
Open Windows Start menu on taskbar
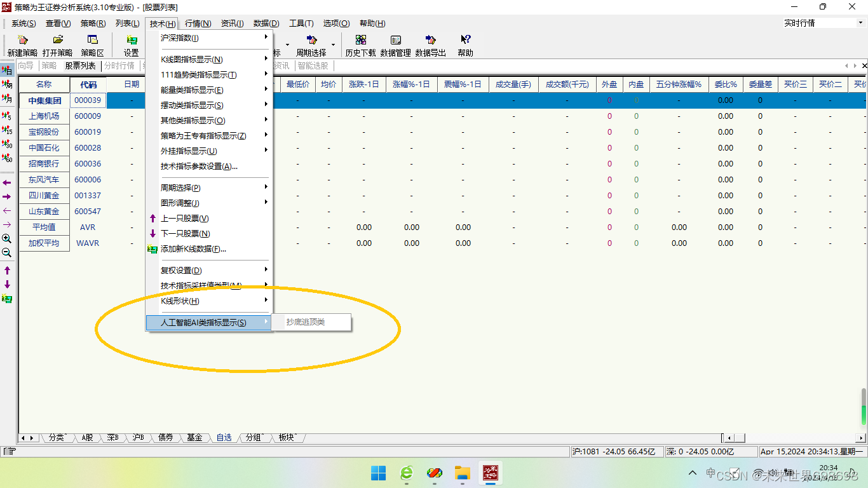coord(378,473)
